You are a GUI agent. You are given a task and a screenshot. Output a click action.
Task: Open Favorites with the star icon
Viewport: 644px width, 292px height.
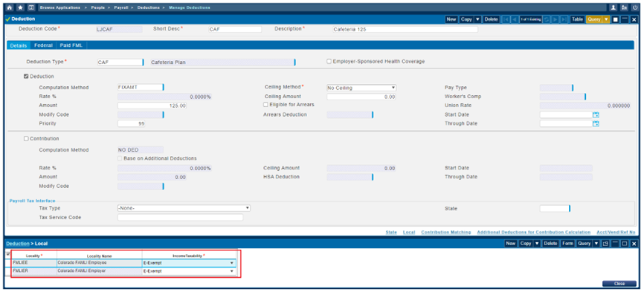pyautogui.click(x=20, y=7)
